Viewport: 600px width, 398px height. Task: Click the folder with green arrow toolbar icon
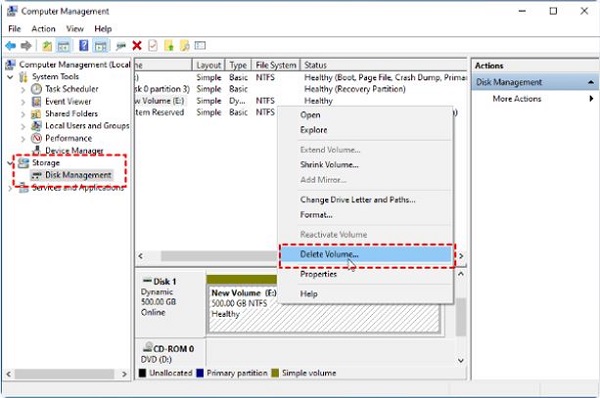click(169, 46)
